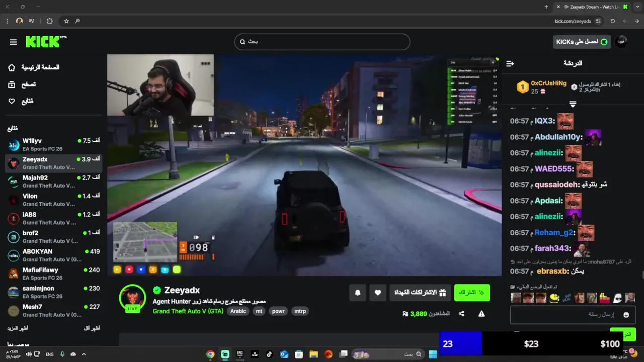Select the mt tag
This screenshot has width=644, height=362.
tap(259, 311)
